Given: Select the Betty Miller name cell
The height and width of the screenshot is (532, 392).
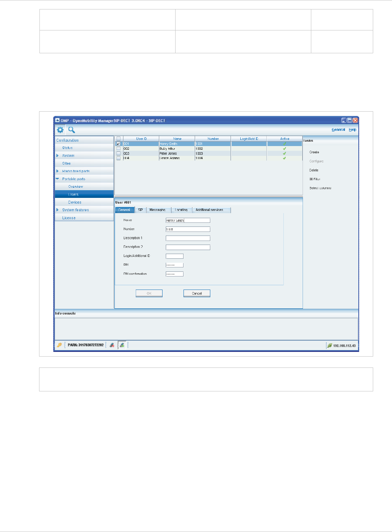Looking at the screenshot, I should [x=177, y=149].
